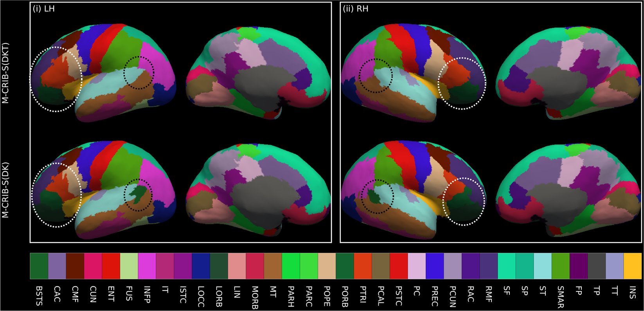Select the RMF color swatch

tap(489, 266)
